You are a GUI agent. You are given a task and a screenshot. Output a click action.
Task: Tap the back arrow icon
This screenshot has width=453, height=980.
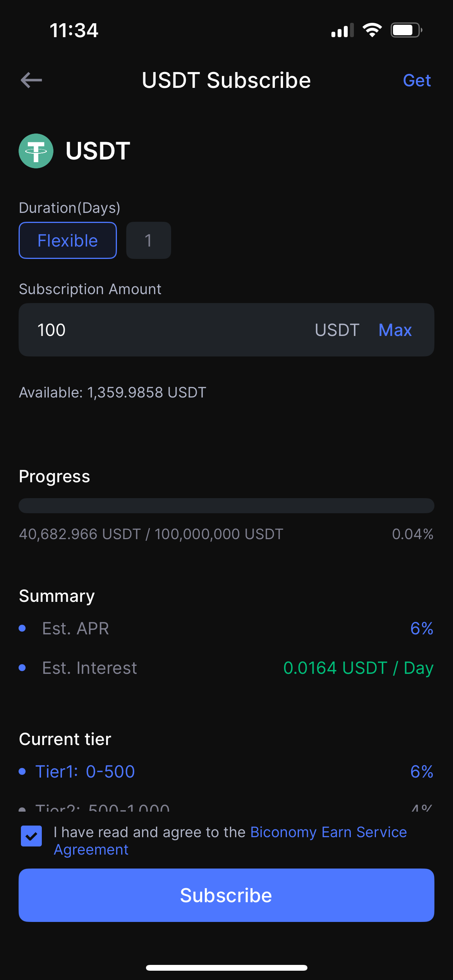tap(31, 80)
